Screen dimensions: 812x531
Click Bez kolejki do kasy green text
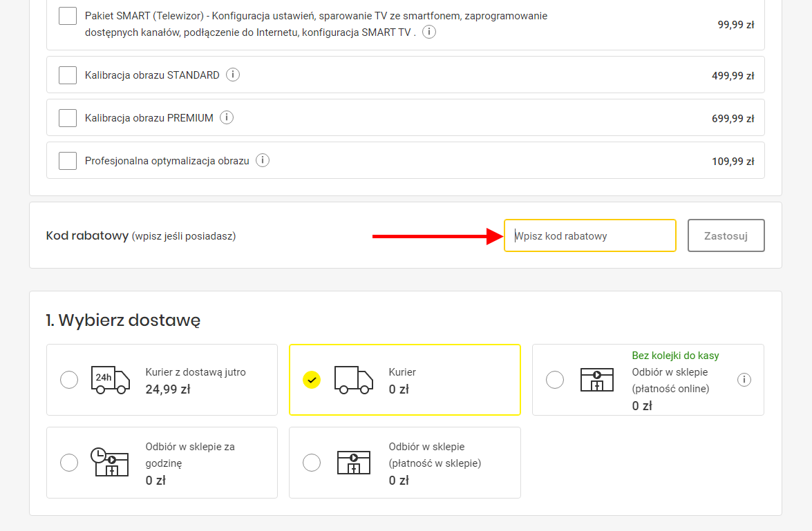[x=675, y=356]
